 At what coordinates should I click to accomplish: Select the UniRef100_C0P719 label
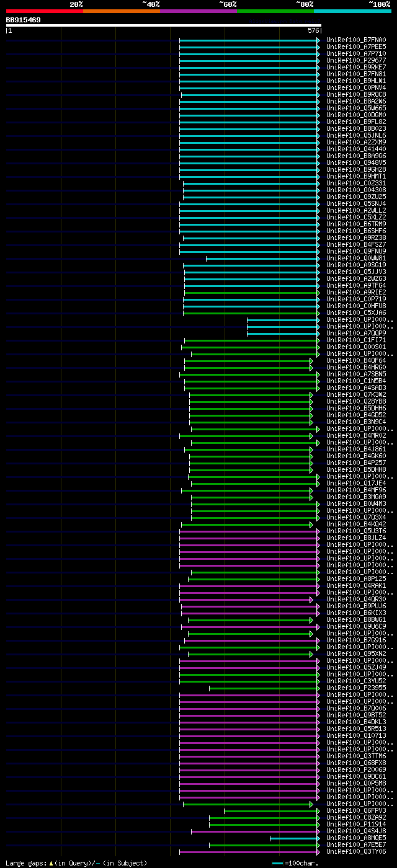click(356, 299)
